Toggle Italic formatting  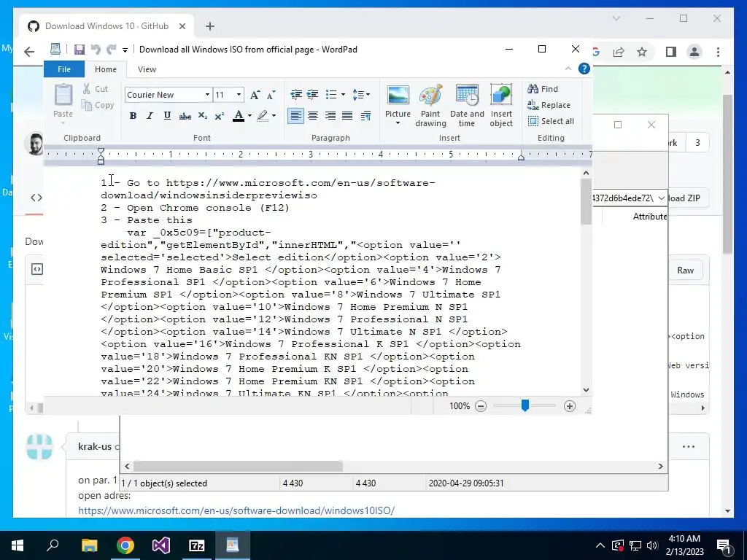point(150,116)
